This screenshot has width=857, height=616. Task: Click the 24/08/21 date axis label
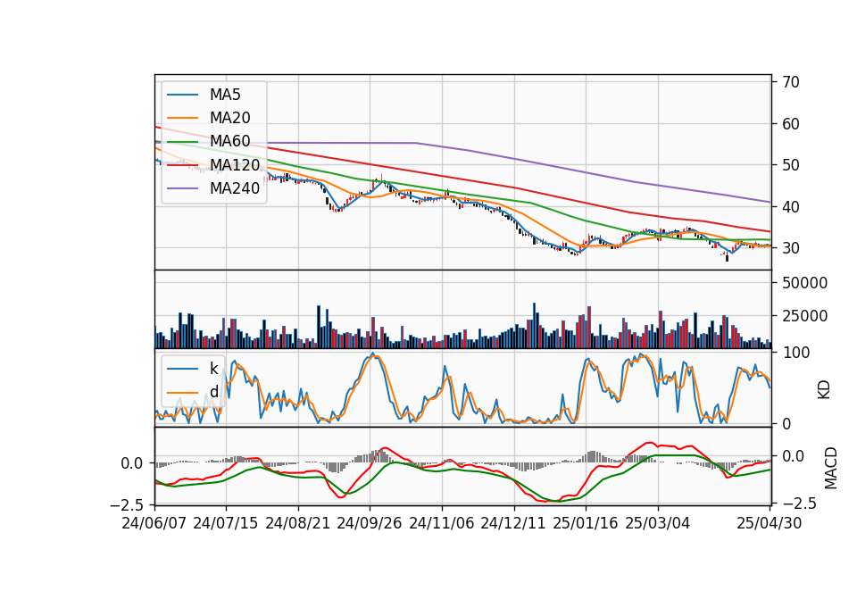coord(298,524)
